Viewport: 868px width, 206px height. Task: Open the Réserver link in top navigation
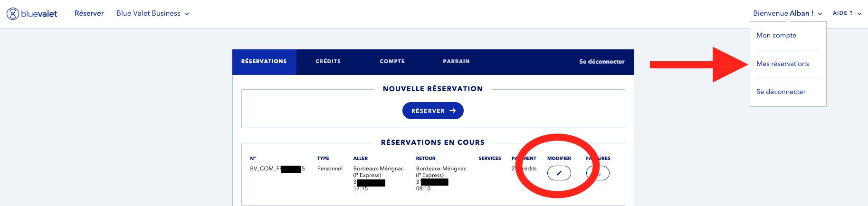(89, 13)
